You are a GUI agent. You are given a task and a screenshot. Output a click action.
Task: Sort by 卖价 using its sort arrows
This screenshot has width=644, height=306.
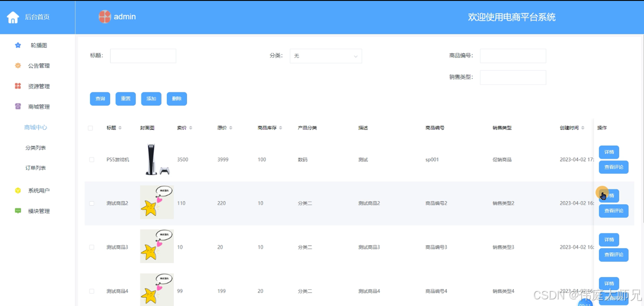pos(191,128)
